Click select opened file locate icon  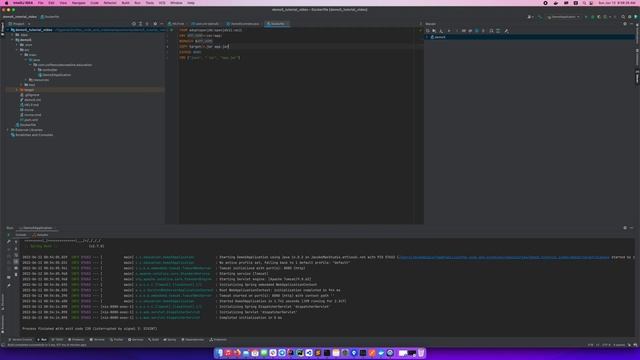point(134,24)
